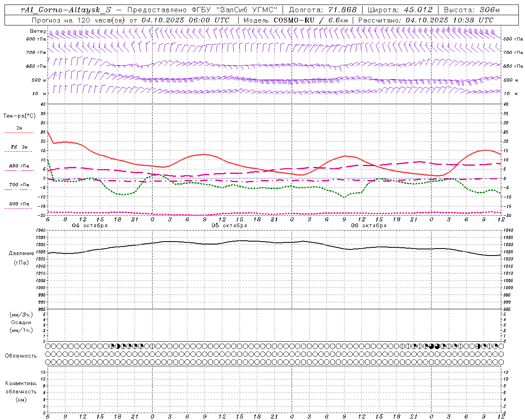This screenshot has width=525, height=420.
Task: Click the Тем-ра(°C) panel label
Action: (x=19, y=116)
